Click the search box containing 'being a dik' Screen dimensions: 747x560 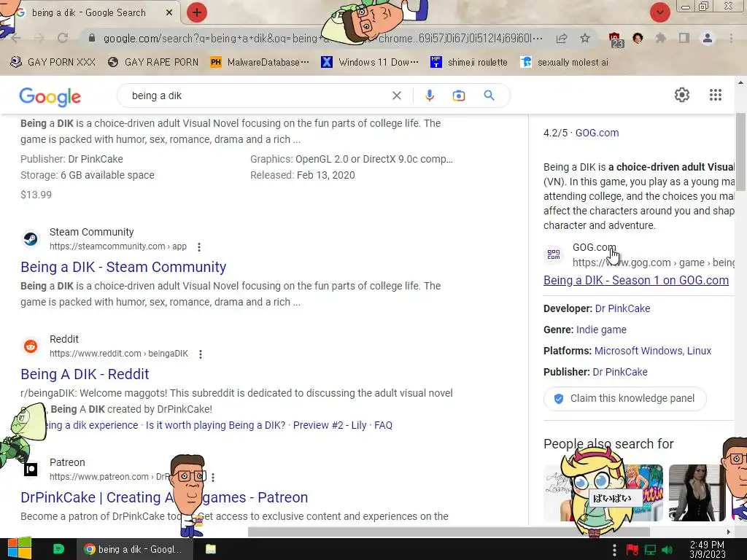pos(258,96)
